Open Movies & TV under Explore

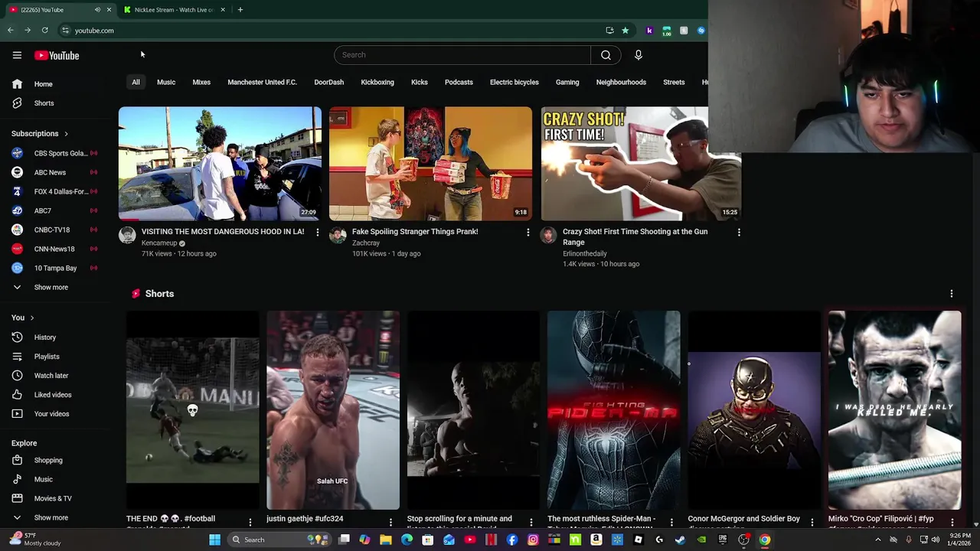54,499
